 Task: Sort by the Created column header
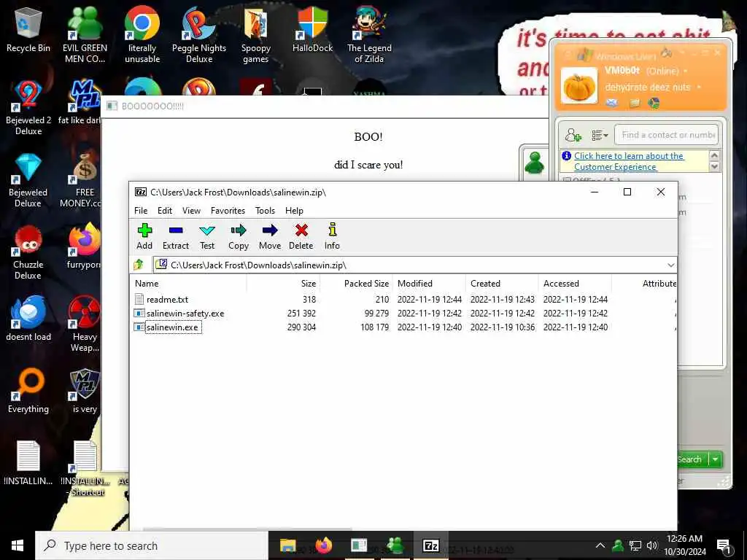pos(503,284)
